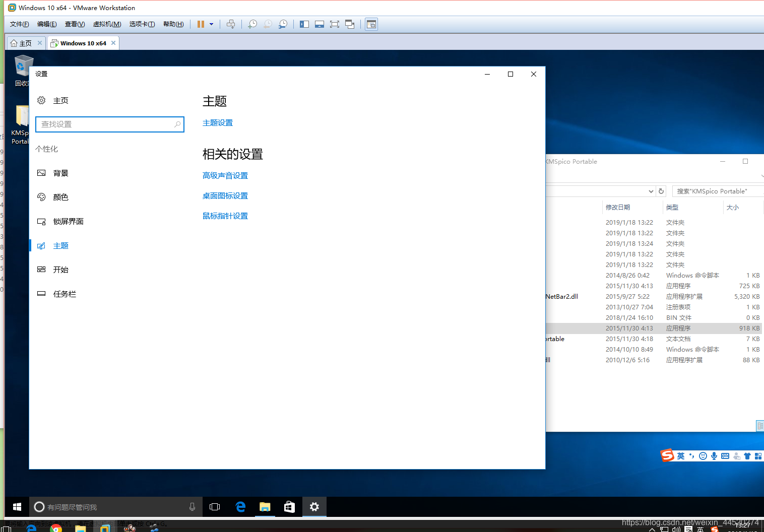Open the 桌面图标设置 link
764x532 pixels.
pos(225,196)
